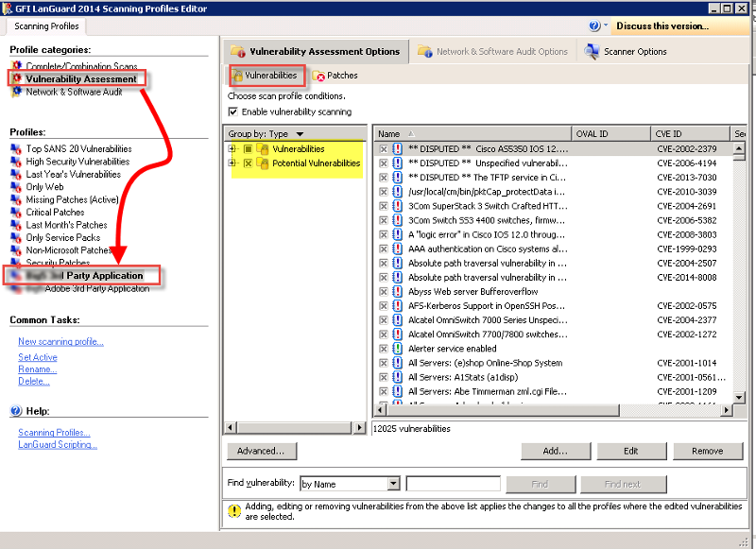Click the Remove button
Screen dimensions: 756x549
click(707, 451)
